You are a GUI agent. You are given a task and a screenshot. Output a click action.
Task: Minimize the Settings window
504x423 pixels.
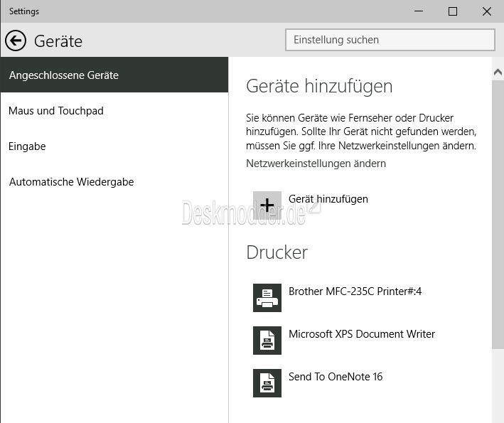coord(419,11)
